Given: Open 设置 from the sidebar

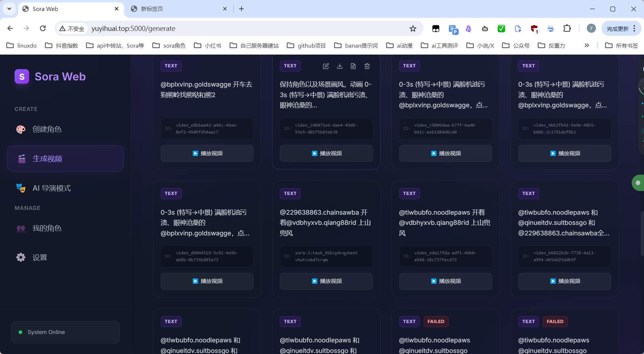Looking at the screenshot, I should [x=65, y=257].
